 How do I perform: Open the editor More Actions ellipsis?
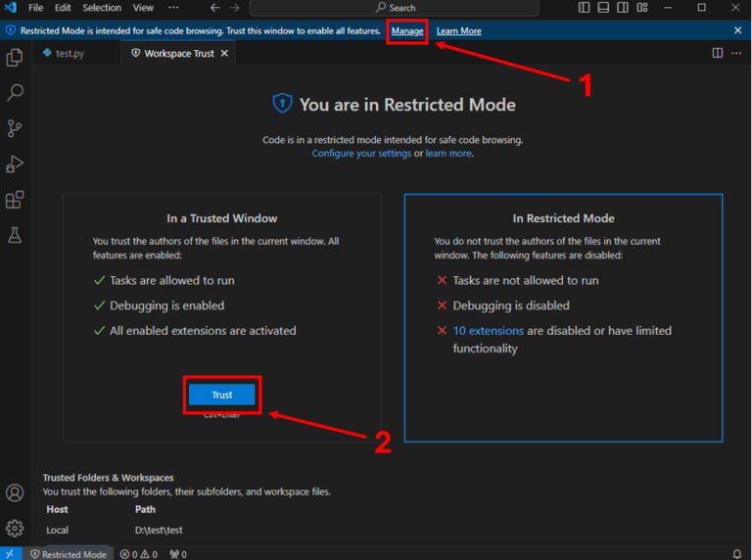(x=737, y=53)
